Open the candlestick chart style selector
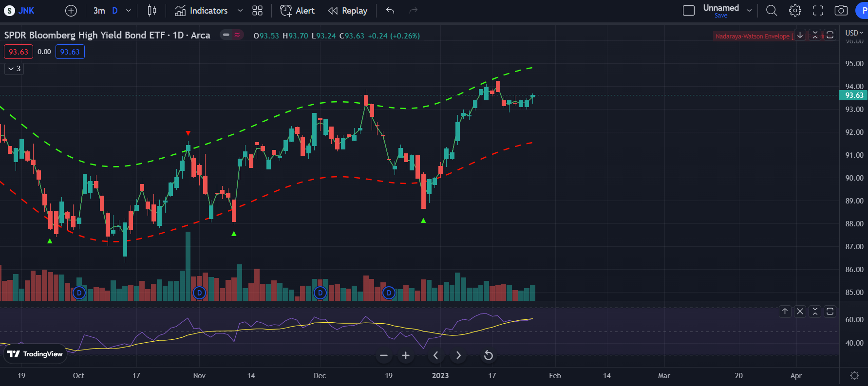Image resolution: width=868 pixels, height=386 pixels. (x=152, y=11)
